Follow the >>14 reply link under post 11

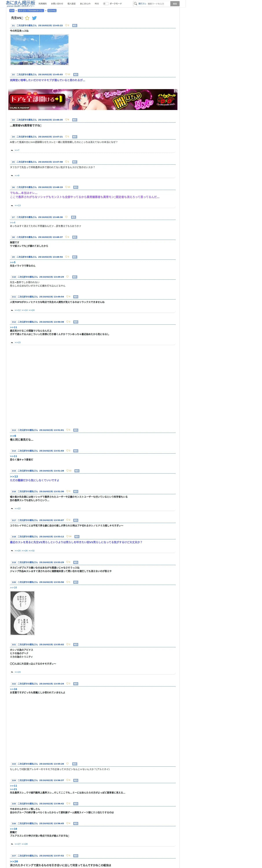(25, 310)
